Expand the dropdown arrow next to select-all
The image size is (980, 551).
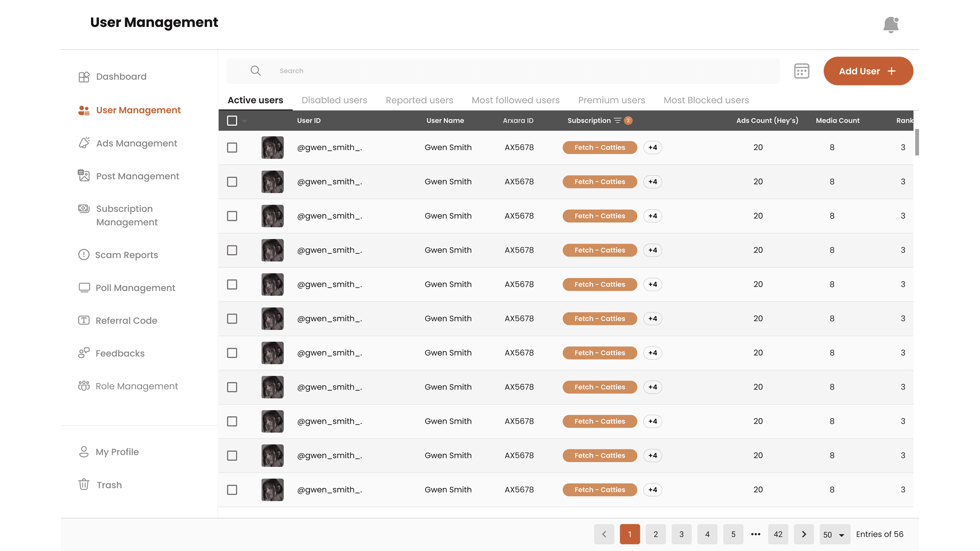tap(245, 121)
